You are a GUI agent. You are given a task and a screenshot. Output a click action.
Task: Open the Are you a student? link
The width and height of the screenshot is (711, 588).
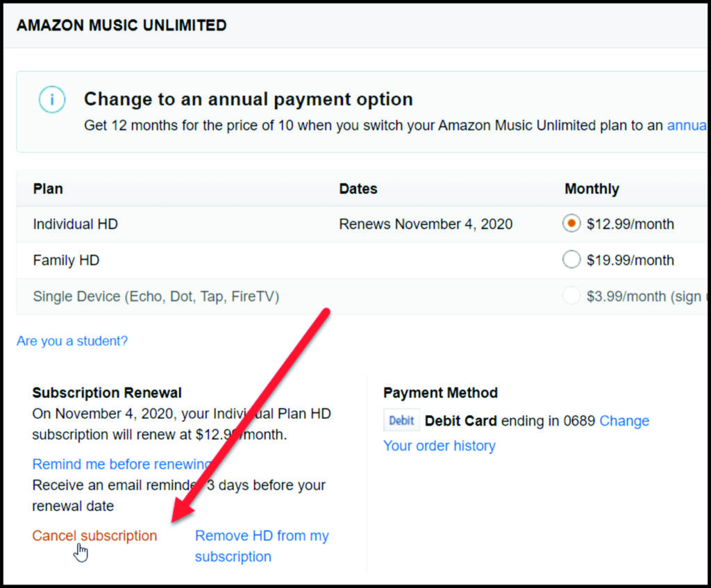tap(72, 341)
